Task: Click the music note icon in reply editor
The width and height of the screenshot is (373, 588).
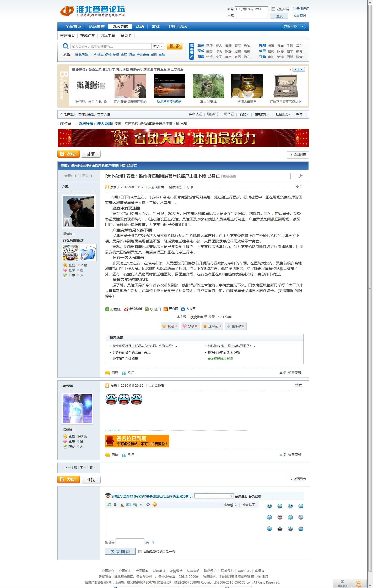Action: point(109,505)
